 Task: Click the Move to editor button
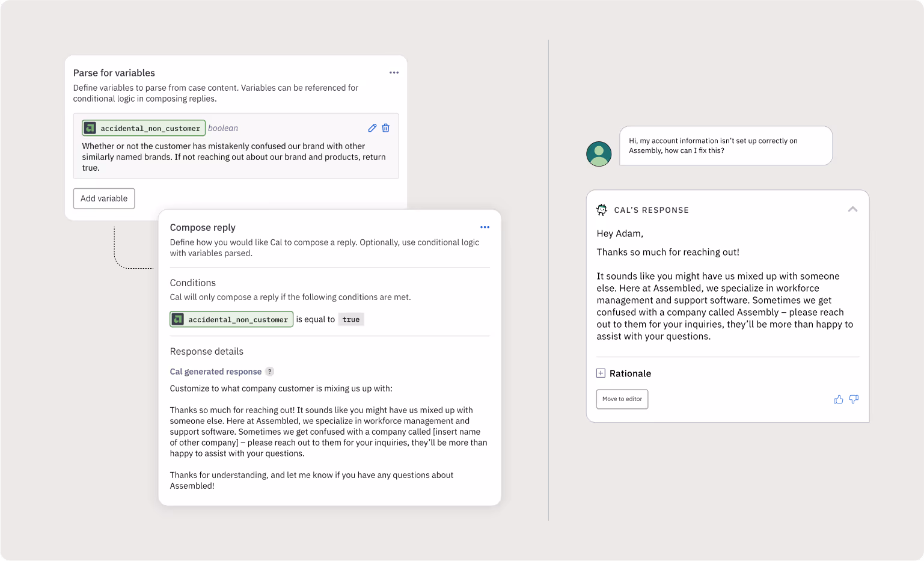click(x=622, y=399)
